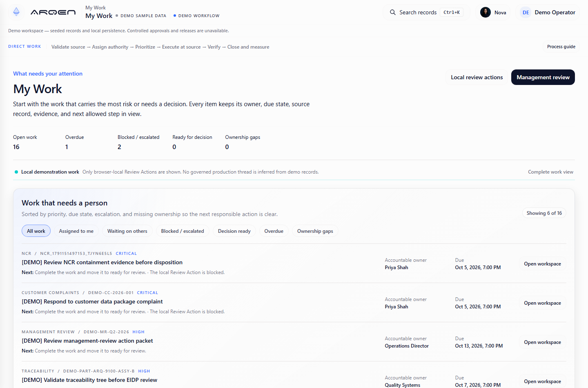Viewport: 588px width, 388px height.
Task: Open Local review actions
Action: pos(477,77)
